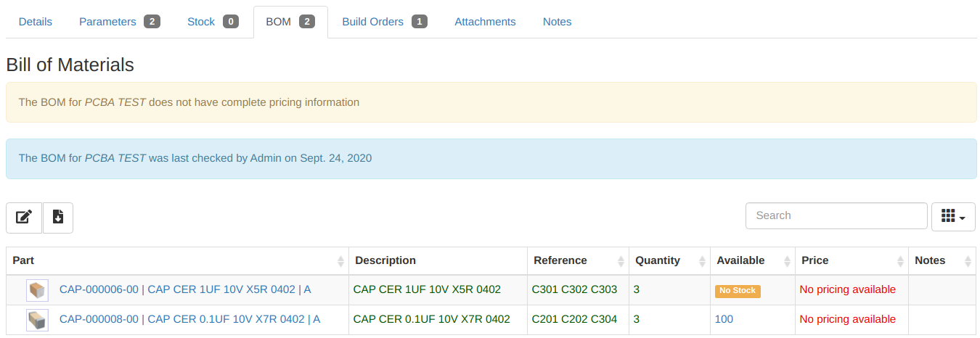Click thumbnail image of CAP-000008-00 part

(x=37, y=320)
